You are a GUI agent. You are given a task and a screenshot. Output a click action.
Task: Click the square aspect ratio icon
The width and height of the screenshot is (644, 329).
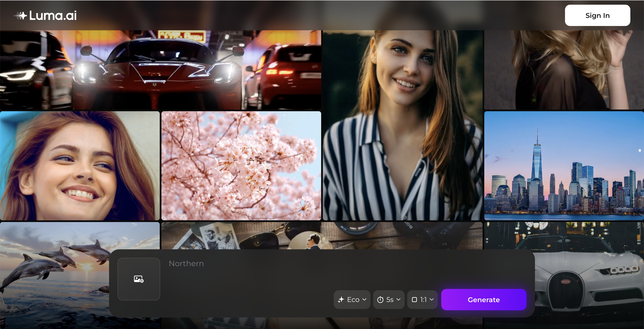coord(414,300)
